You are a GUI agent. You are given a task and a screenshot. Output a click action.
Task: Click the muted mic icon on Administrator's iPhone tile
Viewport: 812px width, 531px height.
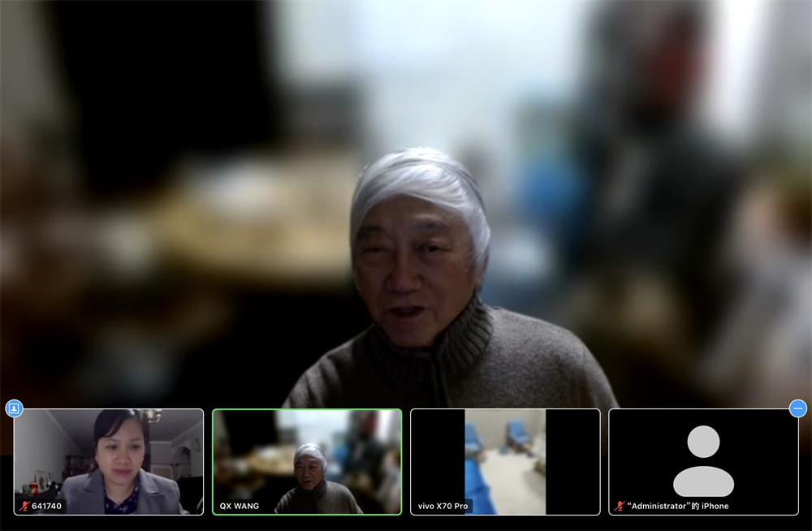[x=620, y=506]
